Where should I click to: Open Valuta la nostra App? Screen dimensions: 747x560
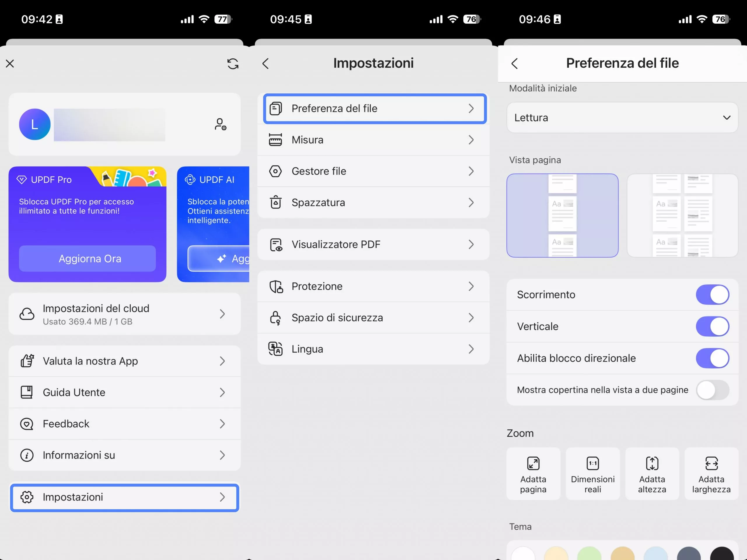[124, 360]
